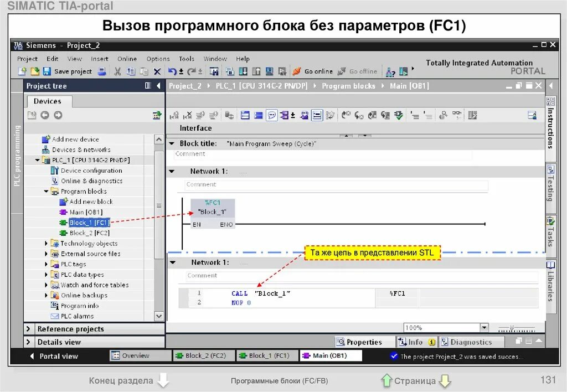
Task: Click the Portal view button
Action: point(54,356)
